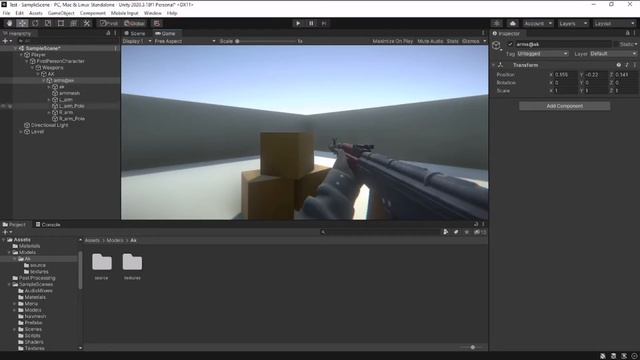Open the Cloud services icon

coord(513,23)
